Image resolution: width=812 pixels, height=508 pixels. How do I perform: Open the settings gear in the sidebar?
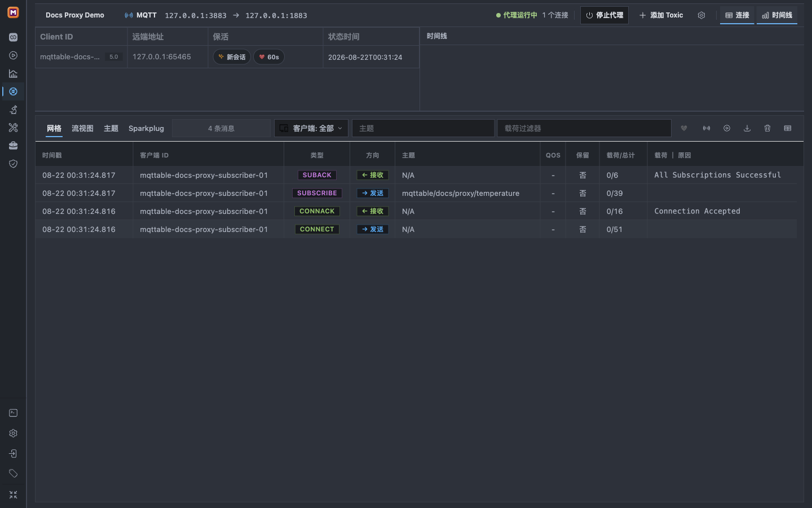click(13, 433)
